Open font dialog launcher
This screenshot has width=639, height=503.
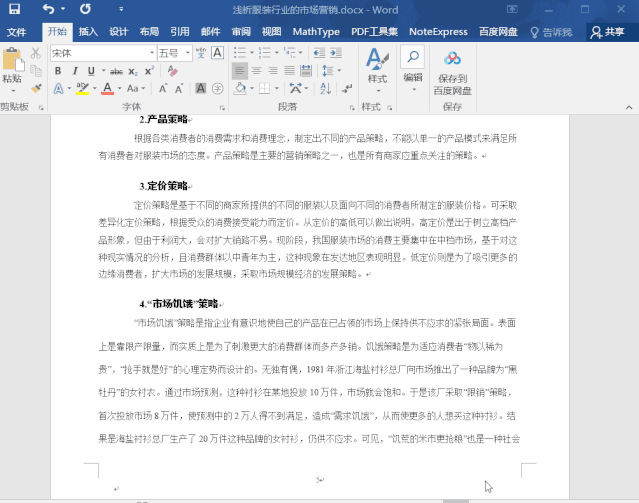pos(222,108)
